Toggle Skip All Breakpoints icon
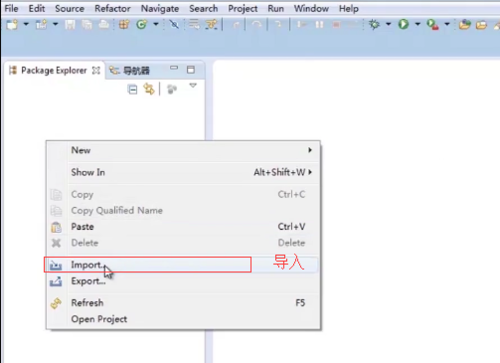Screen dimensions: 500x363 pyautogui.click(x=174, y=24)
